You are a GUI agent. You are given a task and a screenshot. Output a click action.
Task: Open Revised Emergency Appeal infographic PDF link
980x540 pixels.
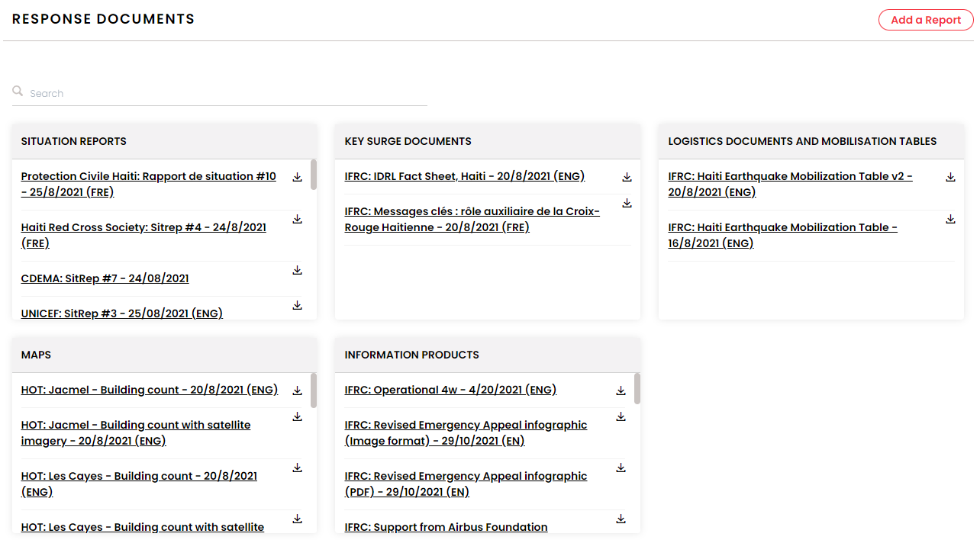[466, 484]
